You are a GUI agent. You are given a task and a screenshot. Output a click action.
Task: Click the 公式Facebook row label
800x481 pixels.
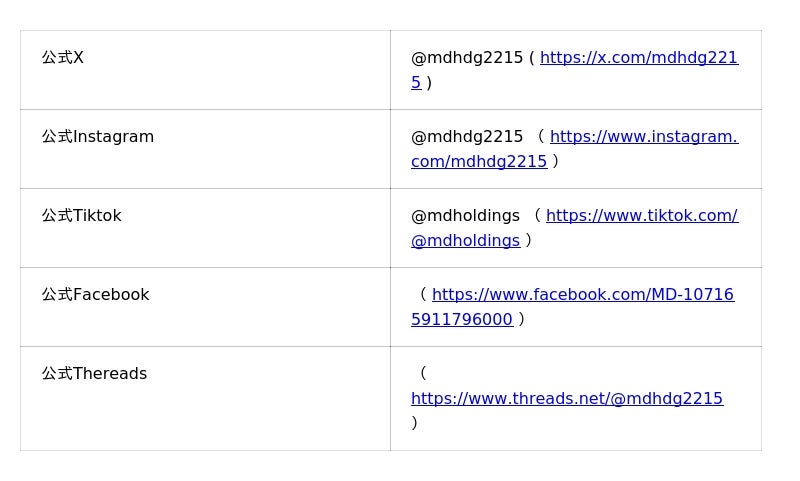(x=95, y=295)
